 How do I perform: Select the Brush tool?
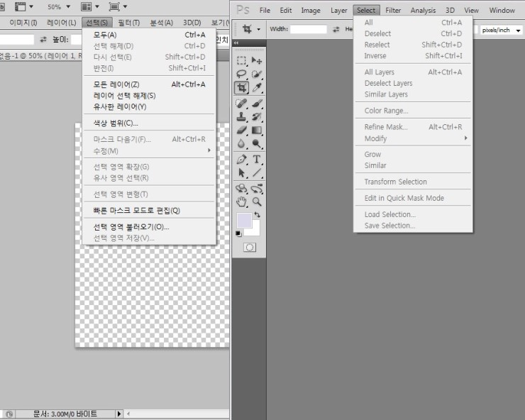tap(257, 104)
